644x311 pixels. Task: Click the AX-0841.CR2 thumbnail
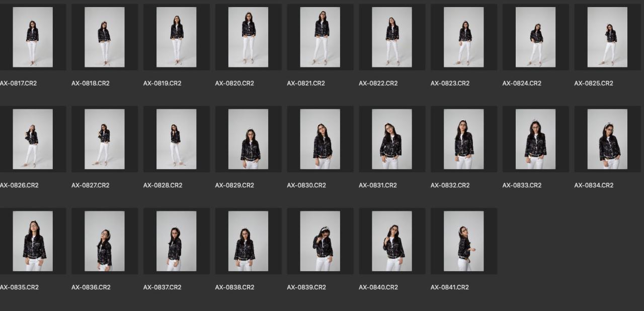point(463,241)
